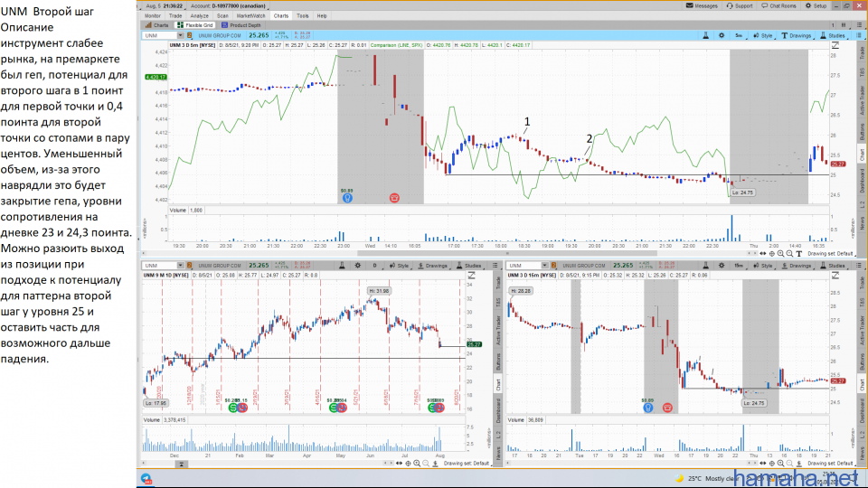Screen dimensions: 868x488
Task: Open the Monitor tab
Action: click(152, 16)
